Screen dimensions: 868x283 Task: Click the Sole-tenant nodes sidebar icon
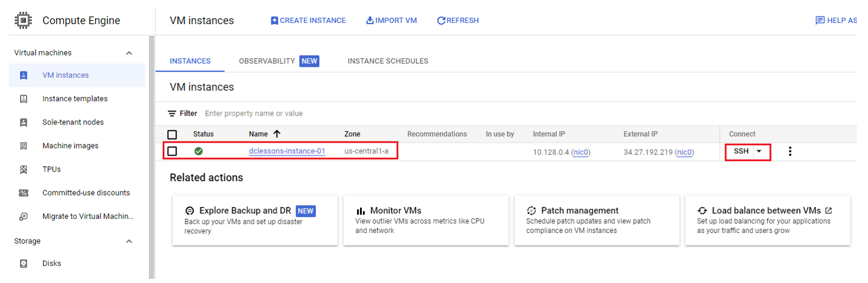[24, 123]
